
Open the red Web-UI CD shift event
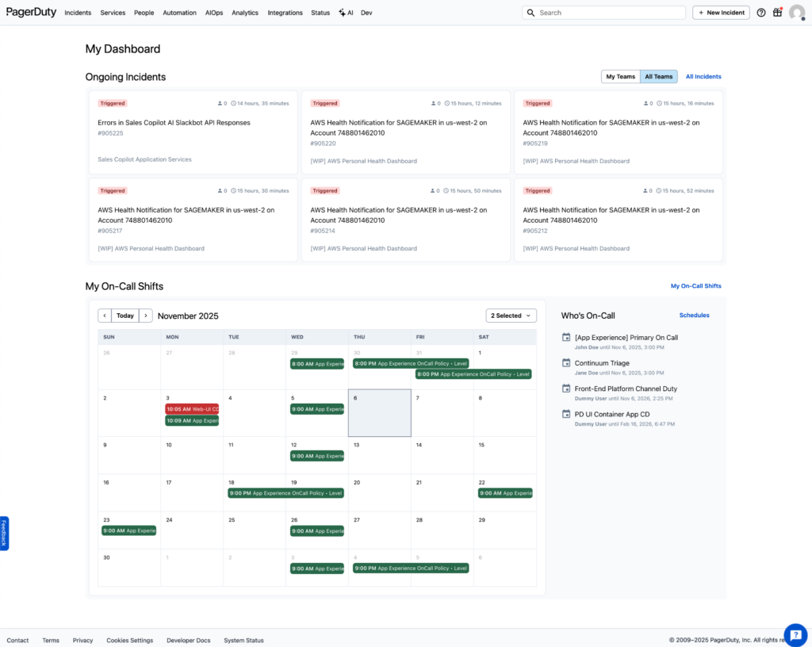point(192,409)
